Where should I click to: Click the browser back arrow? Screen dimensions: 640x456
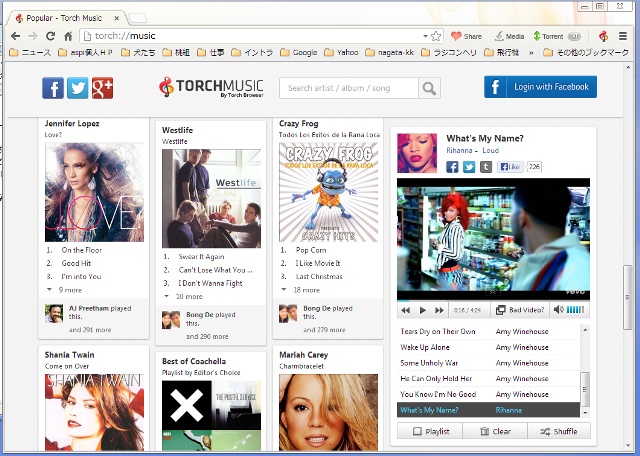tap(16, 36)
